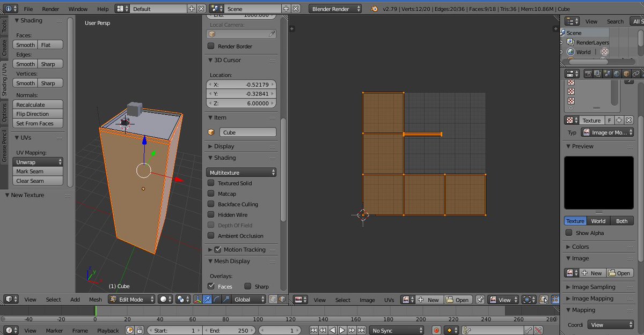Open the File menu
This screenshot has height=335, width=644.
28,9
